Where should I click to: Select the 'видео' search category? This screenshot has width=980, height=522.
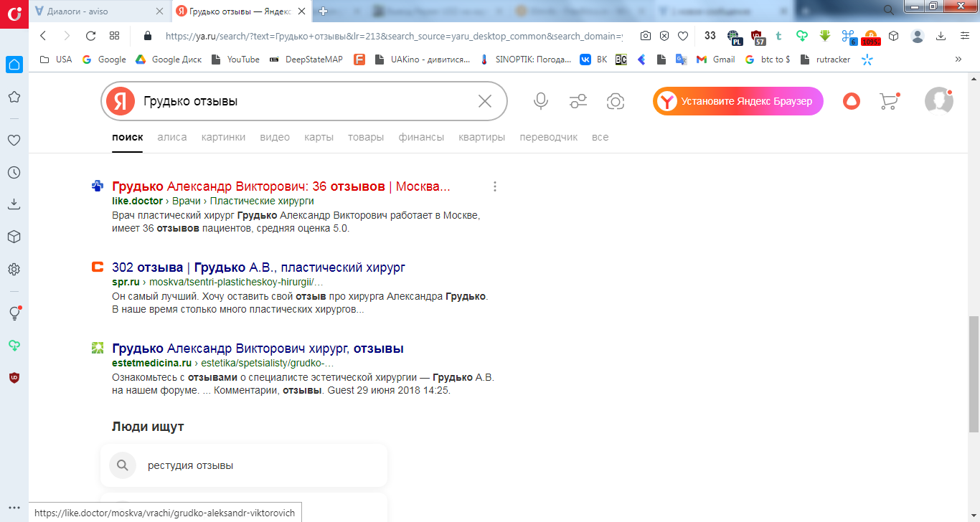(x=275, y=137)
